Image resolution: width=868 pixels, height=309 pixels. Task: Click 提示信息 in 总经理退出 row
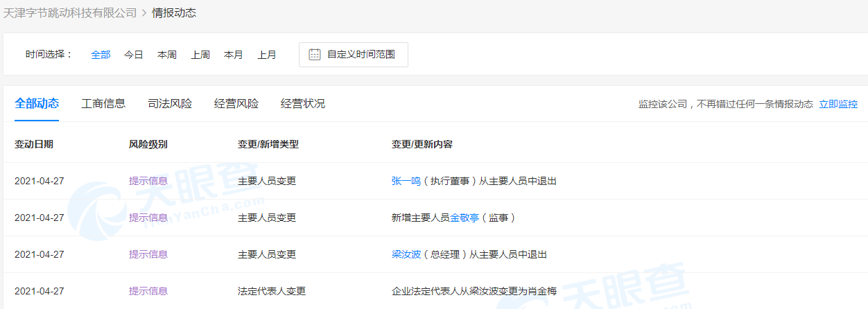click(148, 254)
